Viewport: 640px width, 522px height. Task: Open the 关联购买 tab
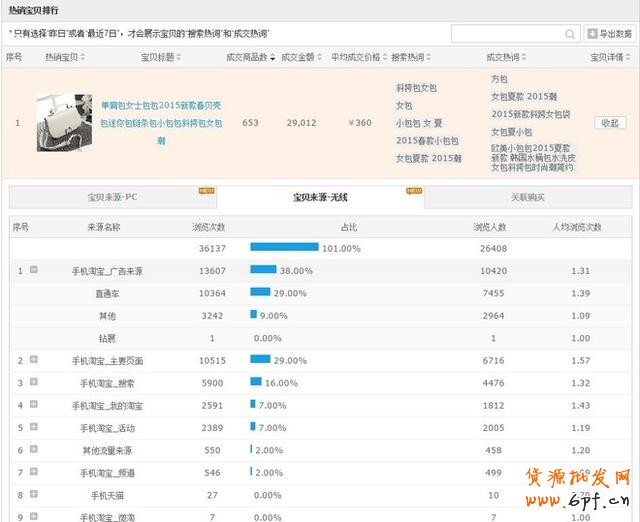(527, 198)
